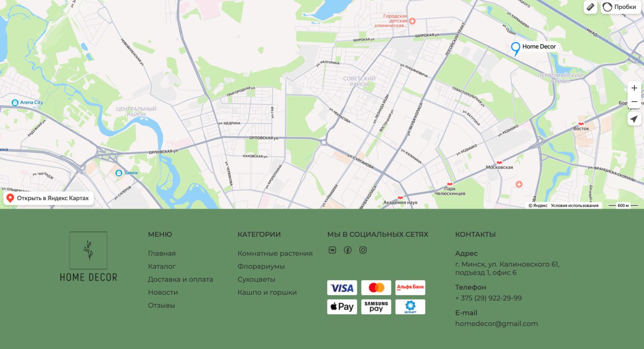Select the Парк Челюскинцев metro marker
644x349 pixels.
coord(450,185)
